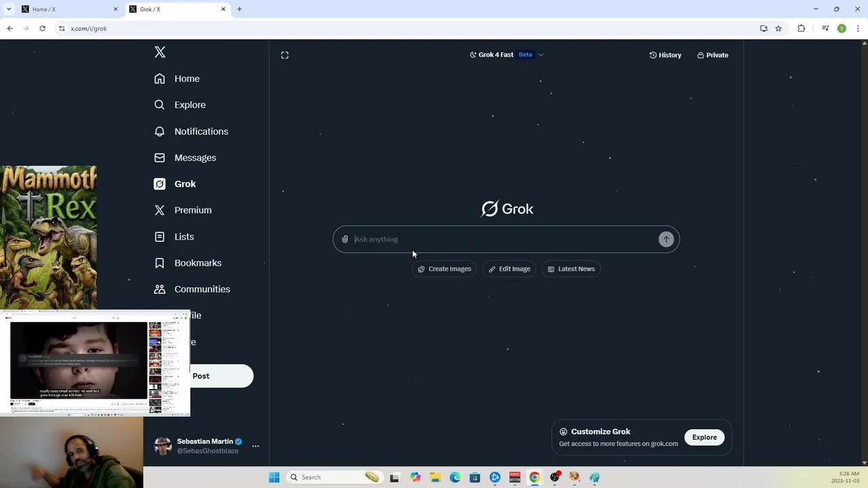Click the white Post button

[x=221, y=376]
